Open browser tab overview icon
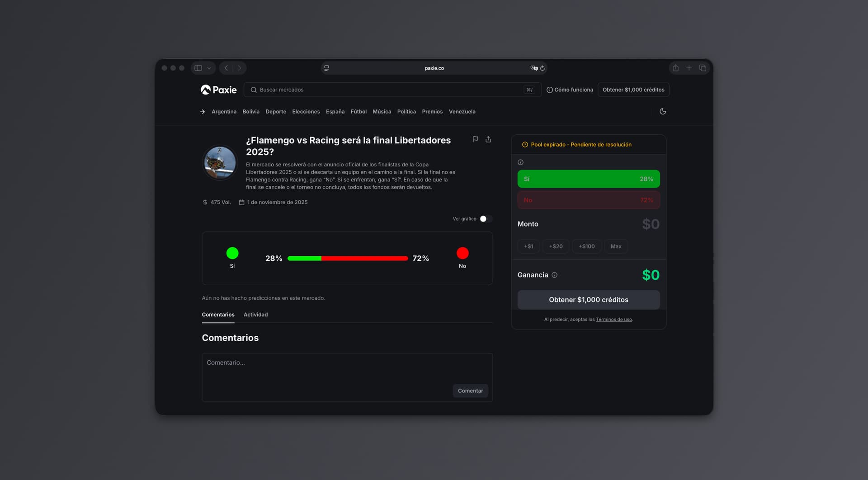The width and height of the screenshot is (868, 480). tap(703, 68)
